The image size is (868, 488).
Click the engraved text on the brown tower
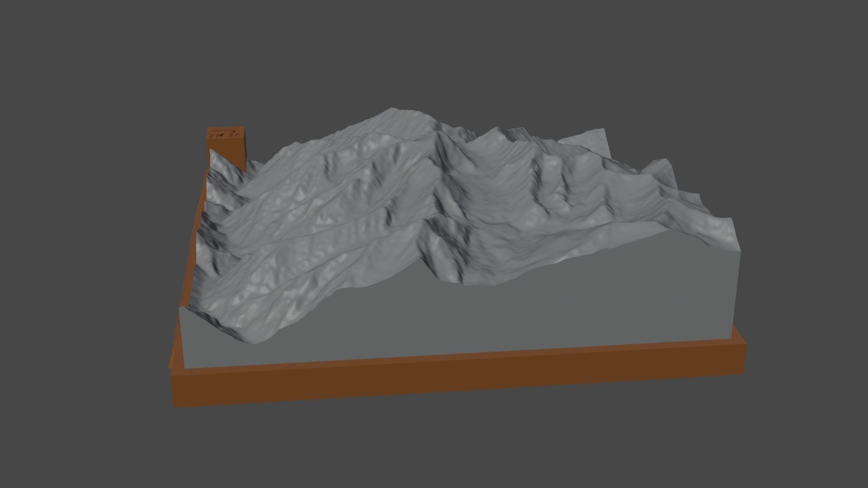tap(226, 134)
